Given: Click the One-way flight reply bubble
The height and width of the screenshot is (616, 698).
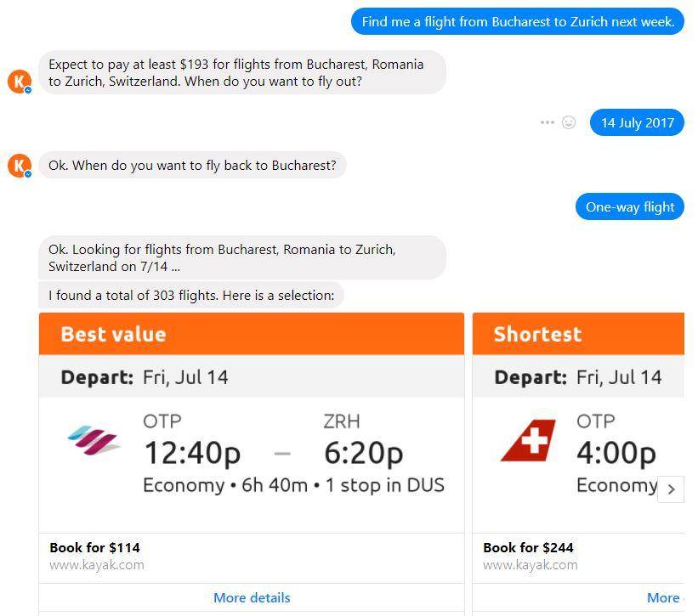Looking at the screenshot, I should pyautogui.click(x=629, y=206).
